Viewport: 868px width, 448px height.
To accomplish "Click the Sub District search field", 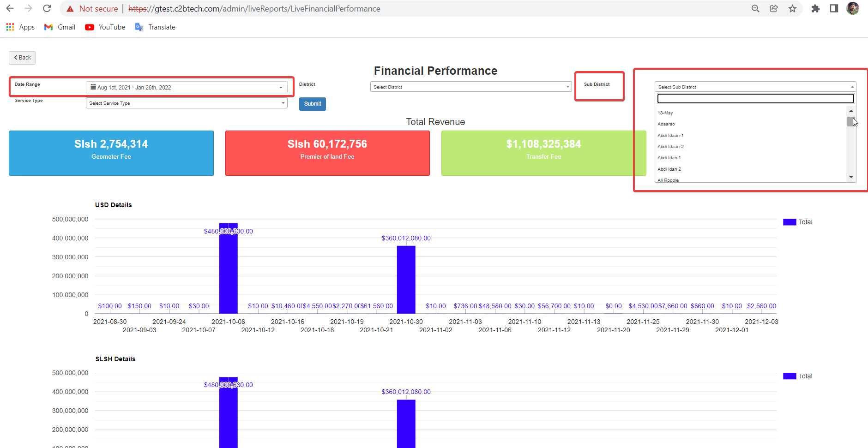I will point(755,98).
